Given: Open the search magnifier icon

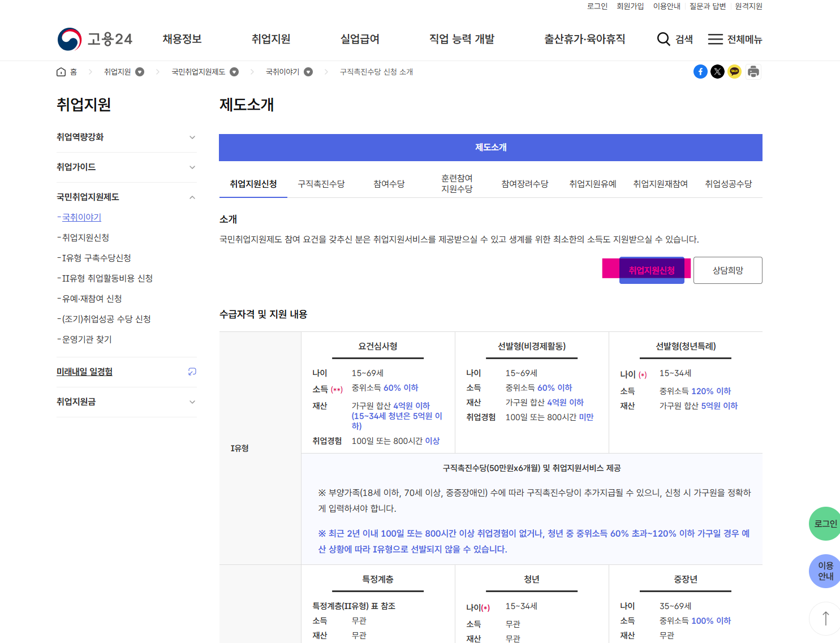Looking at the screenshot, I should pos(664,39).
